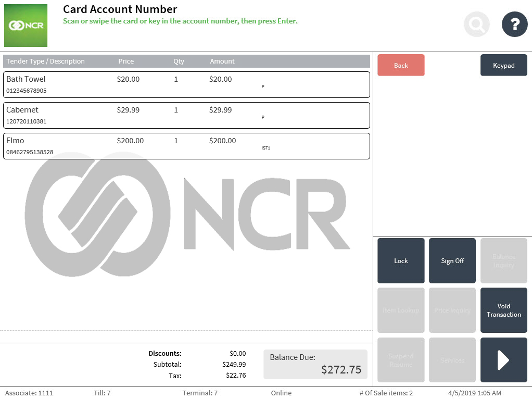Click the Balance Due total panel
The image size is (532, 399).
click(315, 365)
